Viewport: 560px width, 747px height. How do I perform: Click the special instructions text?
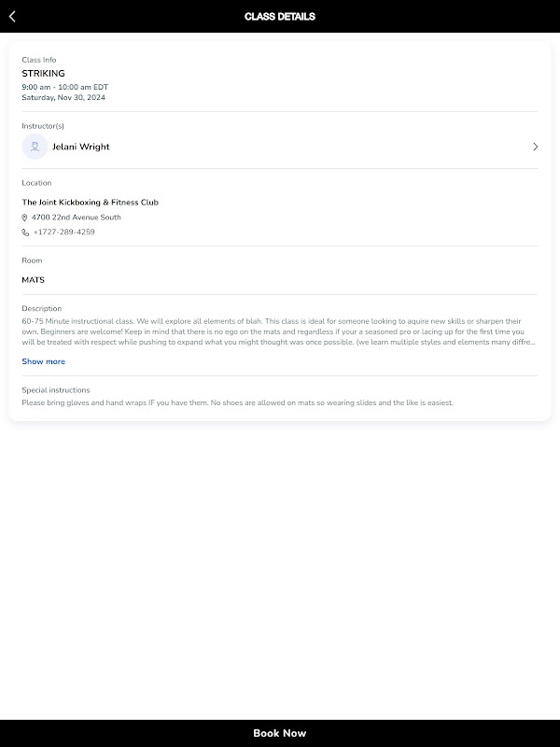(x=237, y=402)
